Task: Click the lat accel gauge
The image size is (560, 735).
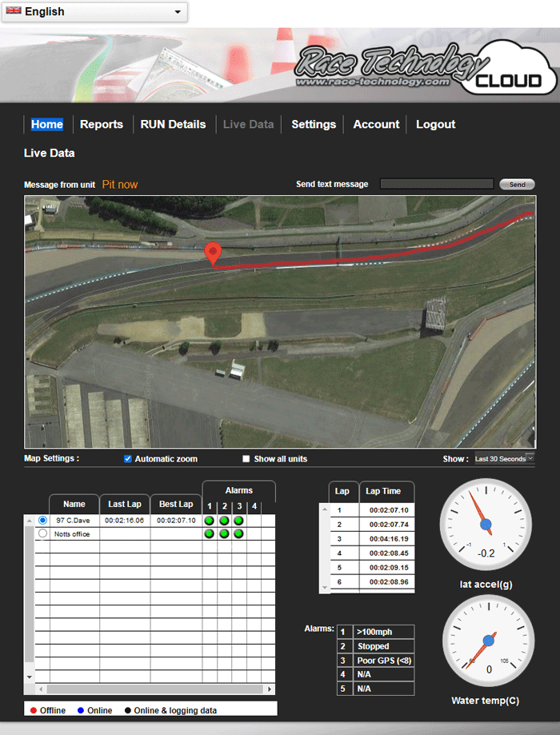Action: 486,525
